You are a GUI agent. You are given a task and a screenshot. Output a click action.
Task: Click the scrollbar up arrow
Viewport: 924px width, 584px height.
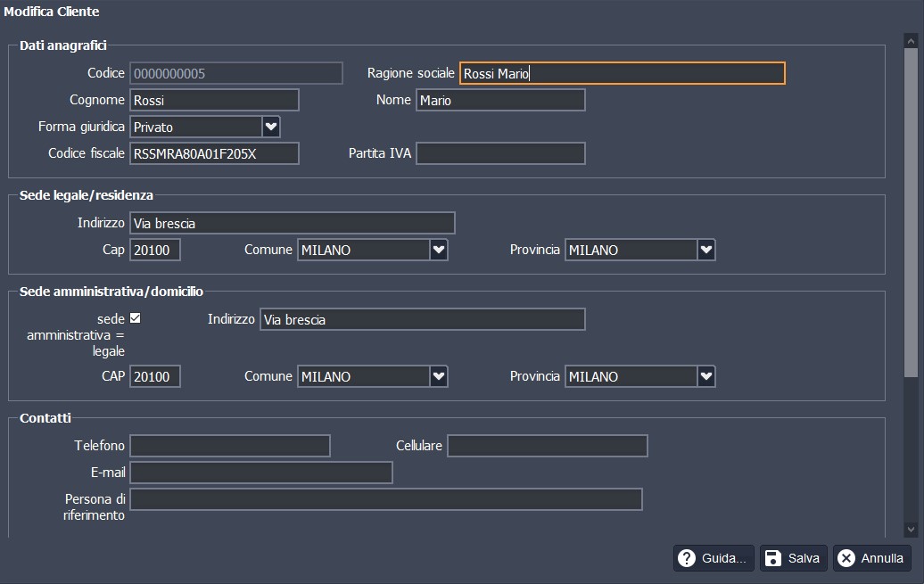[x=911, y=41]
